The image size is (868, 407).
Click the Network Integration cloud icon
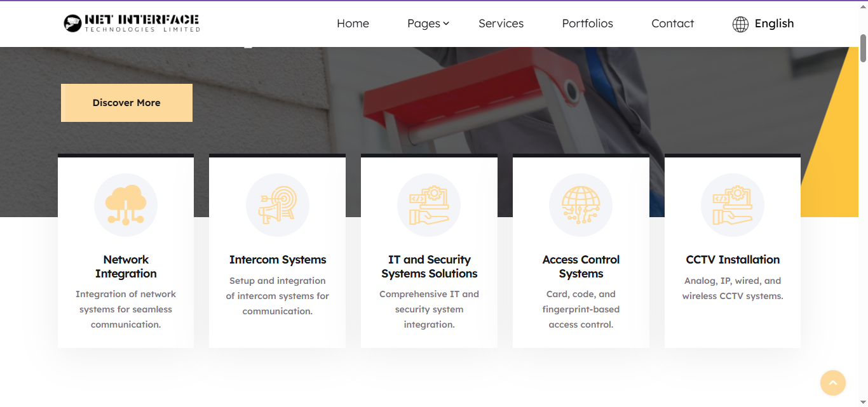(x=126, y=205)
